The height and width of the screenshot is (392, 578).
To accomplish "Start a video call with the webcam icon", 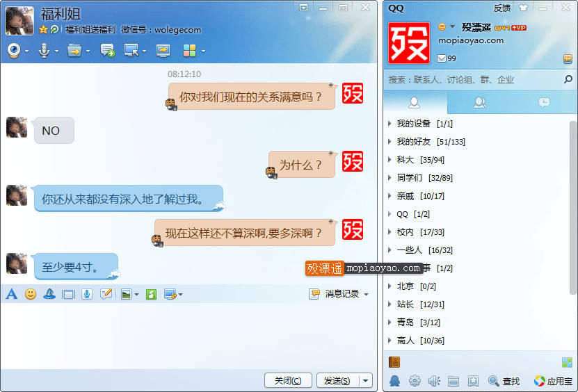I will coord(14,51).
